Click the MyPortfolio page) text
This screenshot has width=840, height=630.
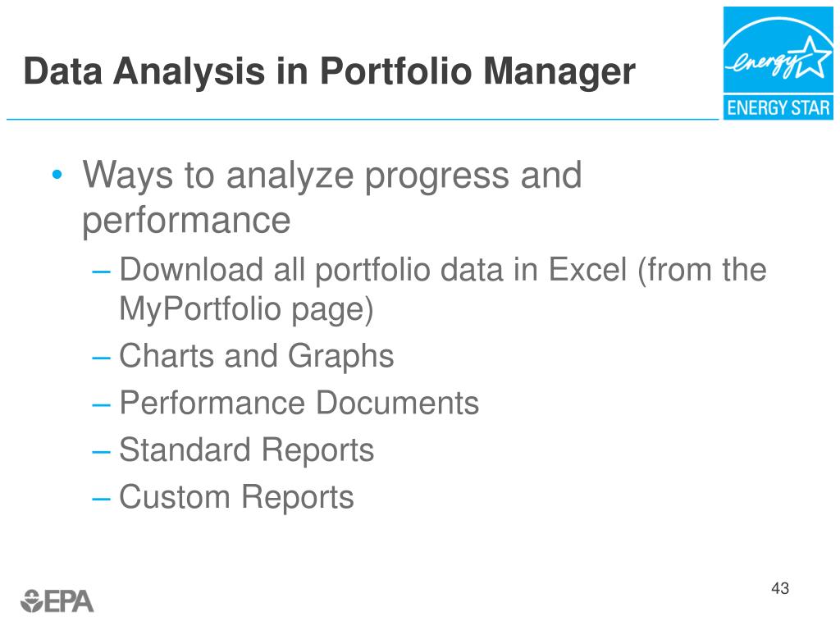coord(246,309)
